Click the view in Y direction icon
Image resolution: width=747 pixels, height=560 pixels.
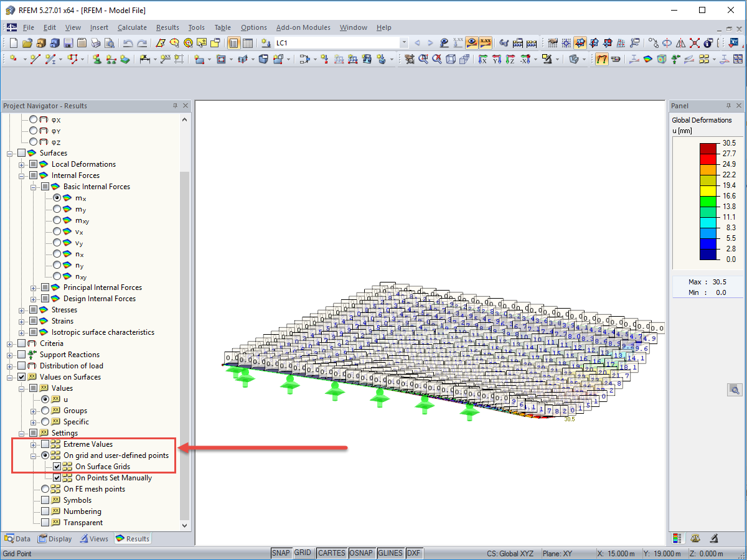(497, 59)
